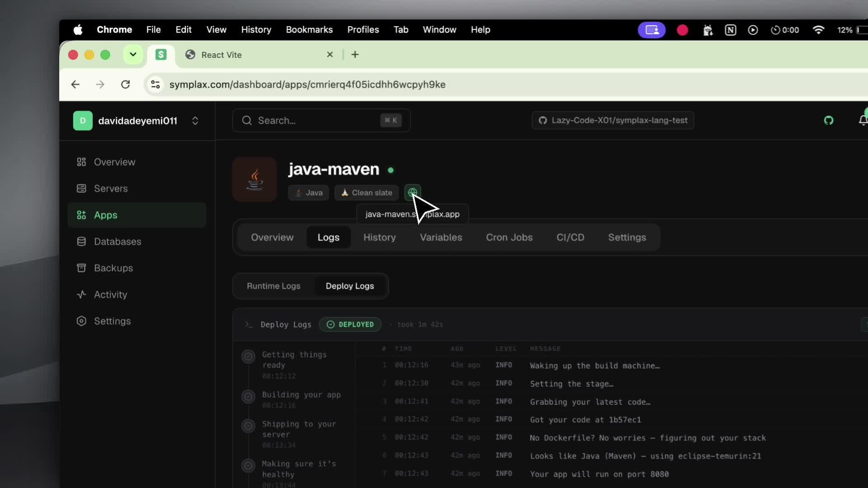
Task: Switch to Deploy Logs
Action: [350, 286]
